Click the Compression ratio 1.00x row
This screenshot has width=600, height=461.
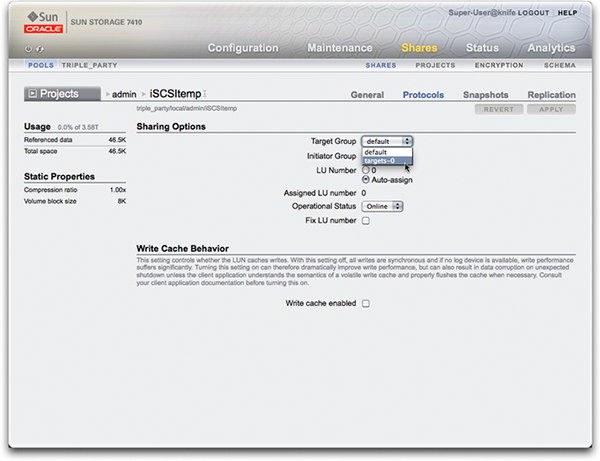(x=75, y=190)
